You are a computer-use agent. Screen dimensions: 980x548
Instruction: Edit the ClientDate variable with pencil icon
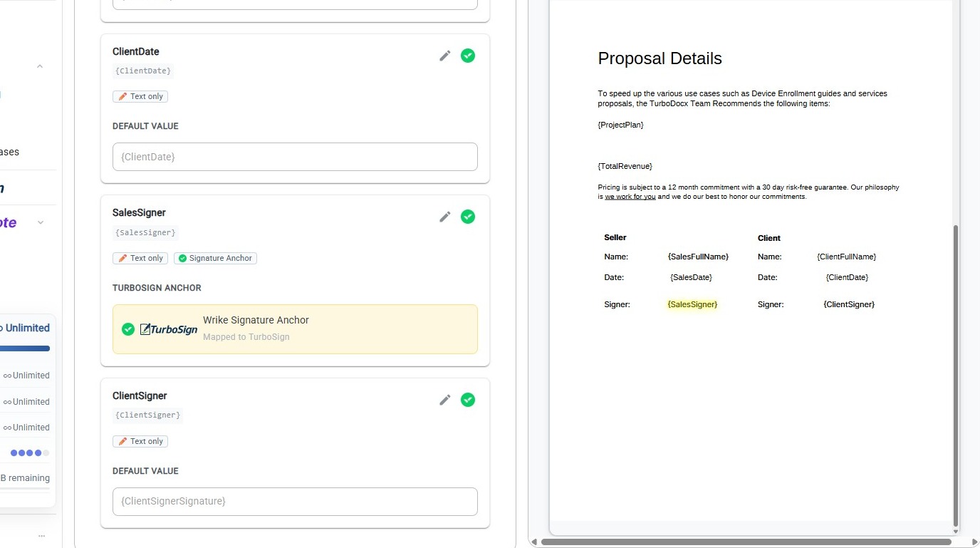445,56
